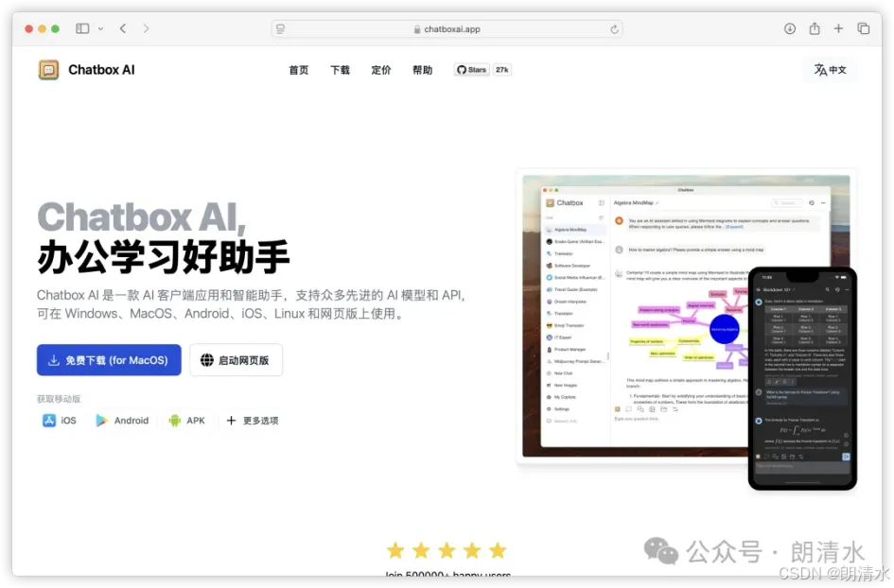
Task: Click the page reader icon in address bar
Action: pyautogui.click(x=281, y=29)
